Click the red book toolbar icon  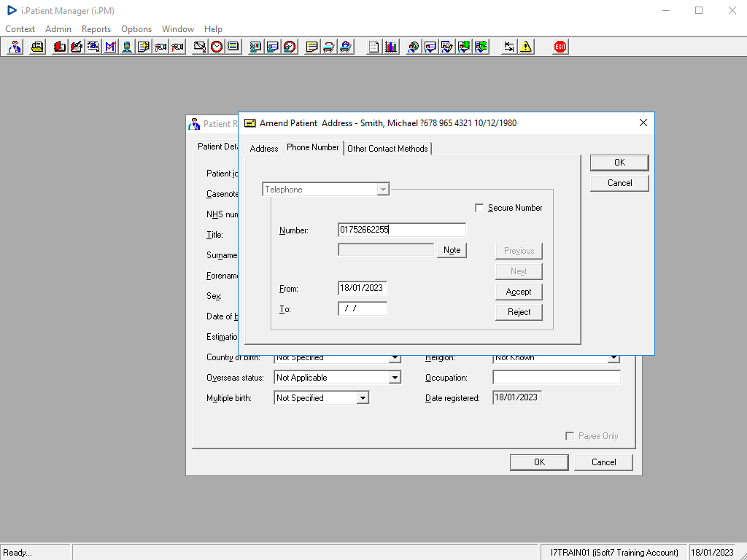pos(60,47)
